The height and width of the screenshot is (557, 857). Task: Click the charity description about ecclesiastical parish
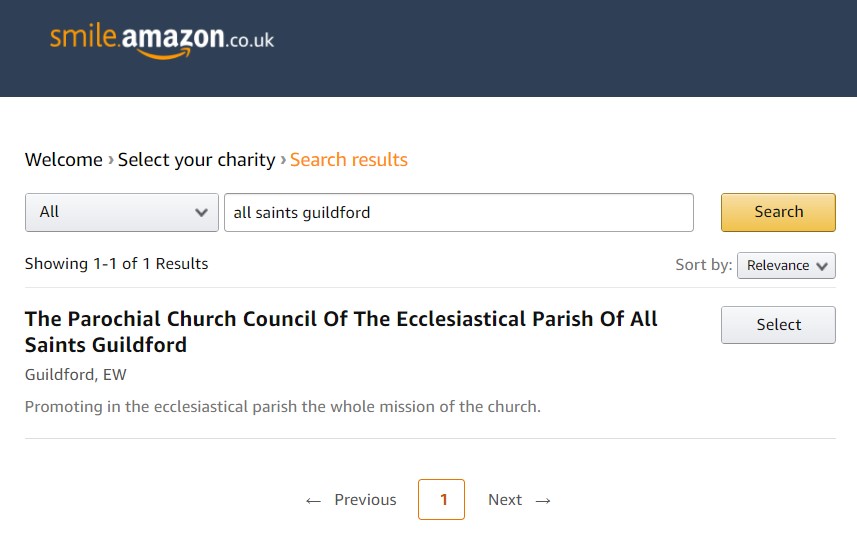pyautogui.click(x=283, y=407)
